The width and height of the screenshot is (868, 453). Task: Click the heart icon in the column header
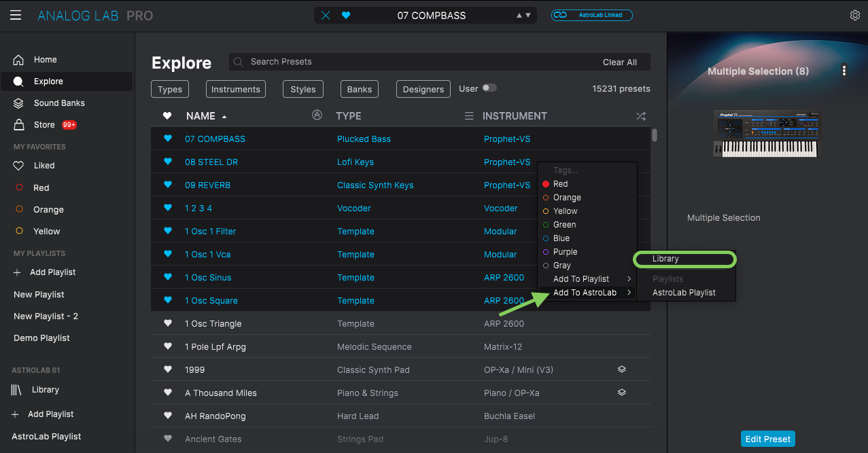[x=167, y=116]
